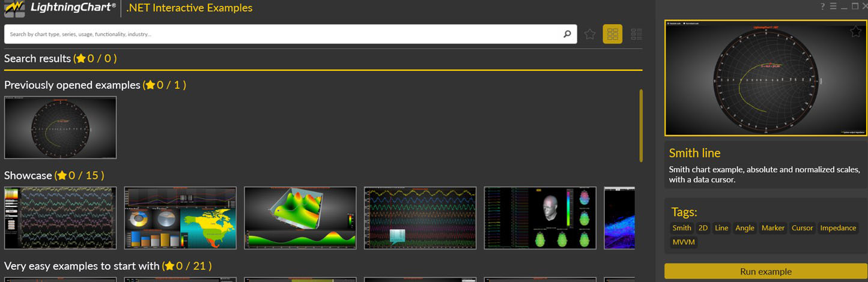This screenshot has height=282, width=868.
Task: Open the 3D surface showcase thumbnail
Action: pos(300,218)
